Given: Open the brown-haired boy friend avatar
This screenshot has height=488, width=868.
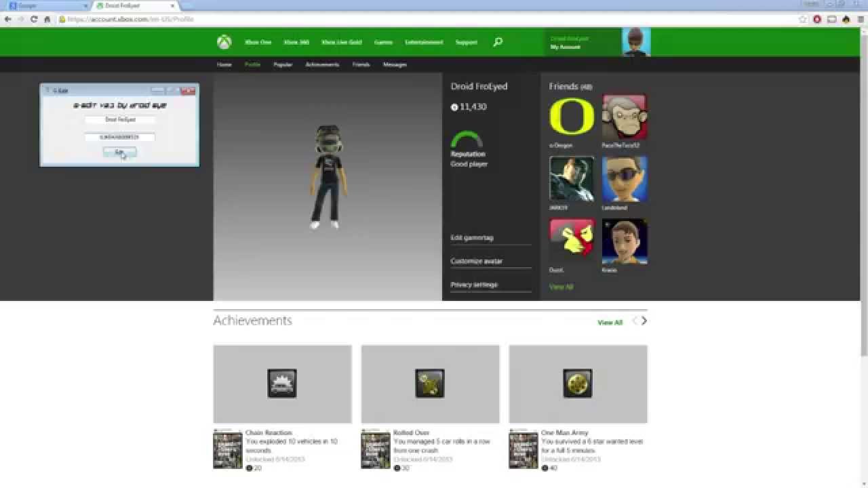Looking at the screenshot, I should point(625,241).
